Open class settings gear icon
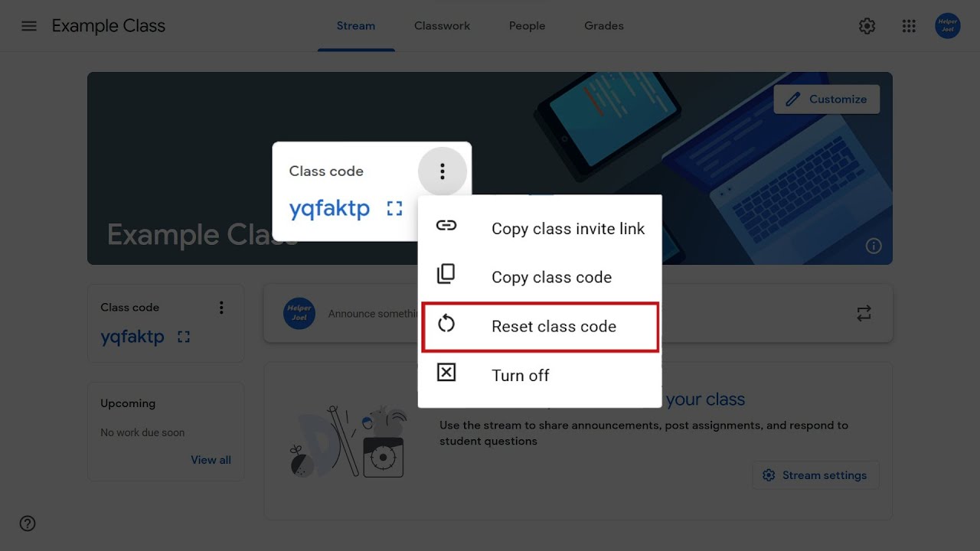Viewport: 980px width, 551px height. tap(867, 26)
